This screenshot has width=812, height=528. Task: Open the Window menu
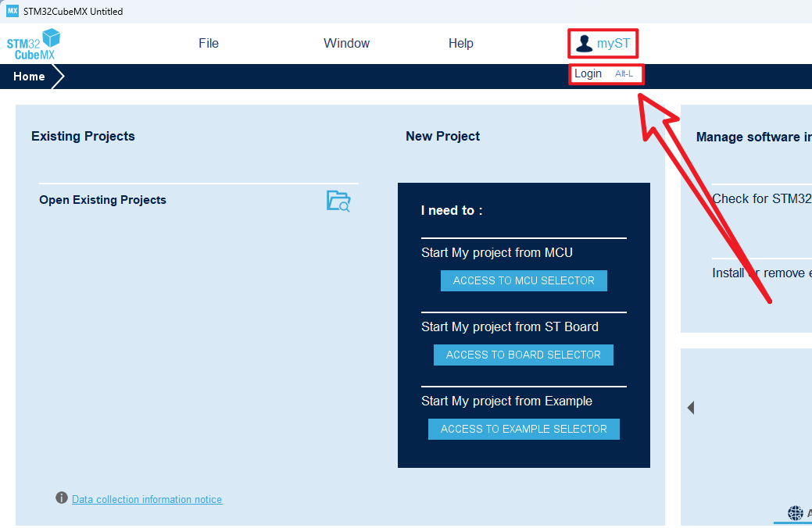click(x=346, y=43)
